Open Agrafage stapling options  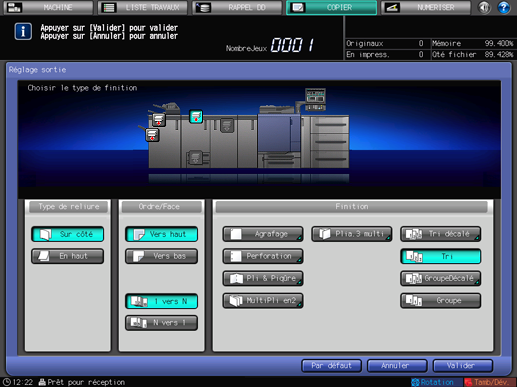(x=263, y=234)
